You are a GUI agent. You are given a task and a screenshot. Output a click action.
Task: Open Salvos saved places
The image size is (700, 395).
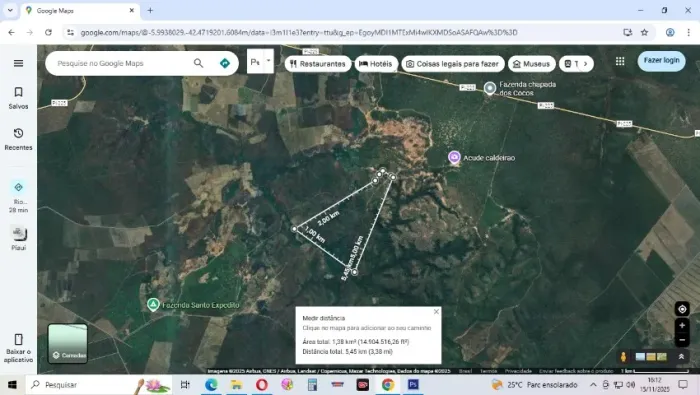[18, 98]
